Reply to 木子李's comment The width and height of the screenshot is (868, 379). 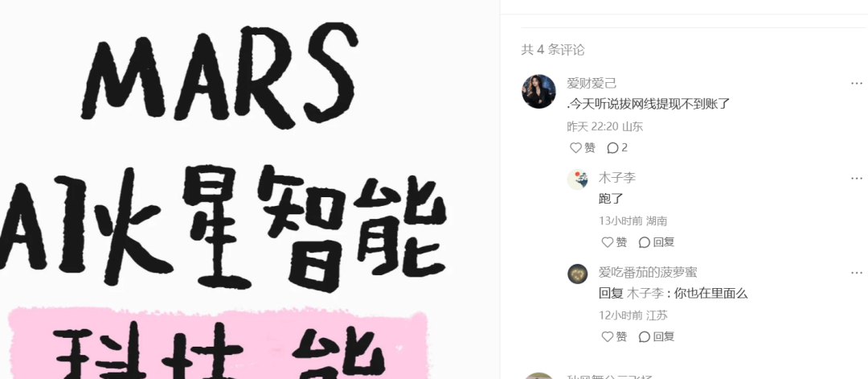657,242
